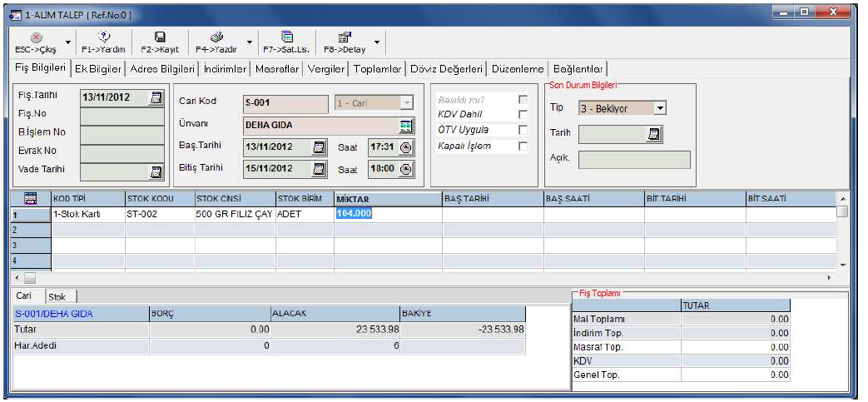Switch to the Adres Bilgileri tab
This screenshot has height=402, width=868.
163,68
